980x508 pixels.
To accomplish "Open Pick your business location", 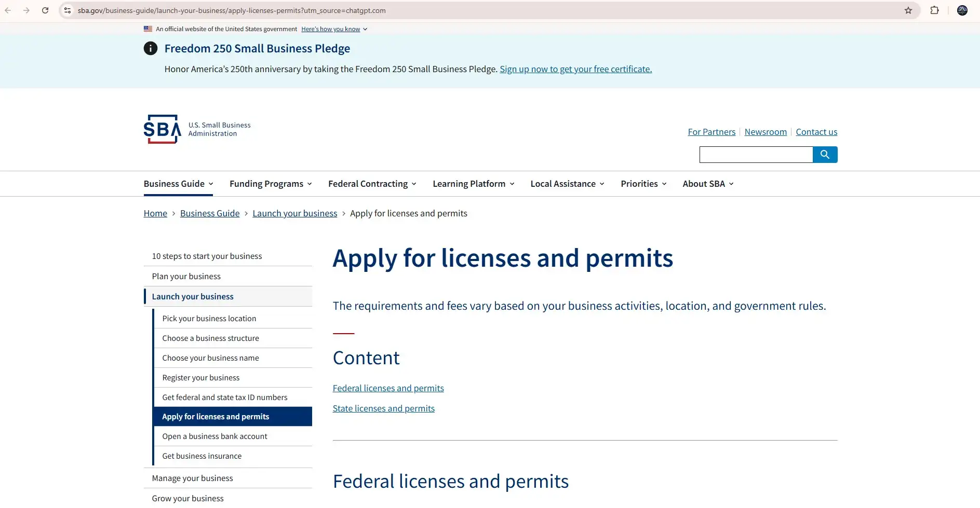I will [x=233, y=319].
